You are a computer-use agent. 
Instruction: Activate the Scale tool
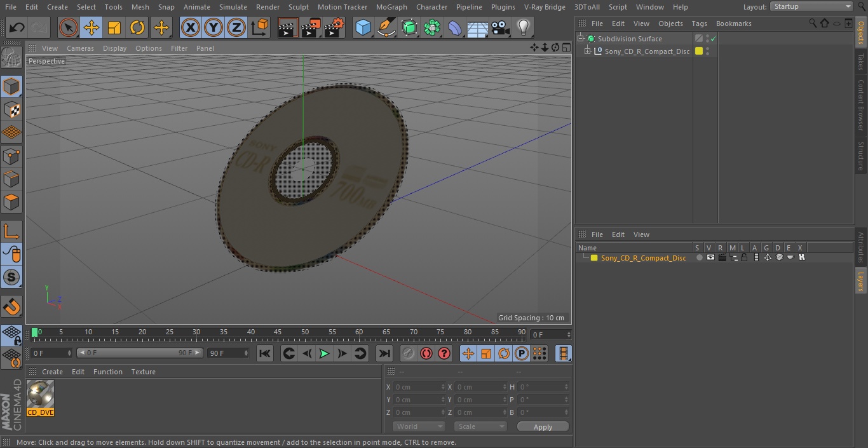[x=114, y=28]
